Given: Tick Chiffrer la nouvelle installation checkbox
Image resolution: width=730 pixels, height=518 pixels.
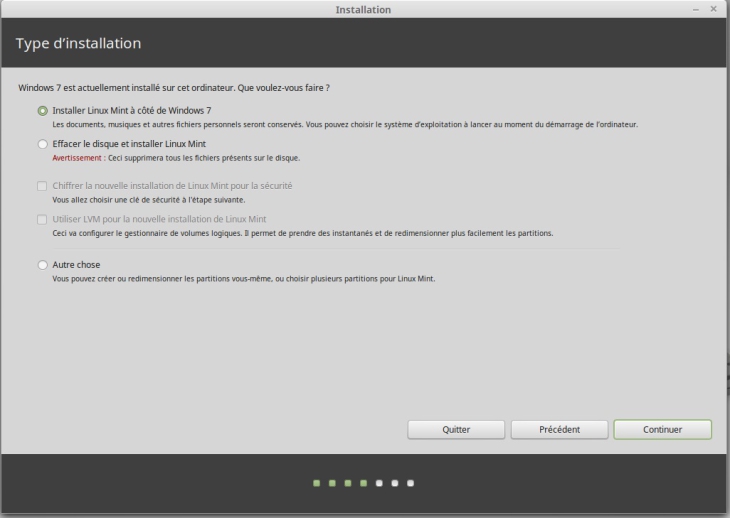Looking at the screenshot, I should pyautogui.click(x=42, y=186).
